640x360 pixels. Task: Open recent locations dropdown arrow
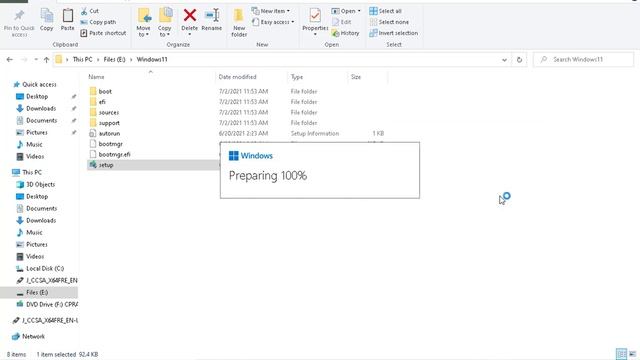(x=36, y=60)
